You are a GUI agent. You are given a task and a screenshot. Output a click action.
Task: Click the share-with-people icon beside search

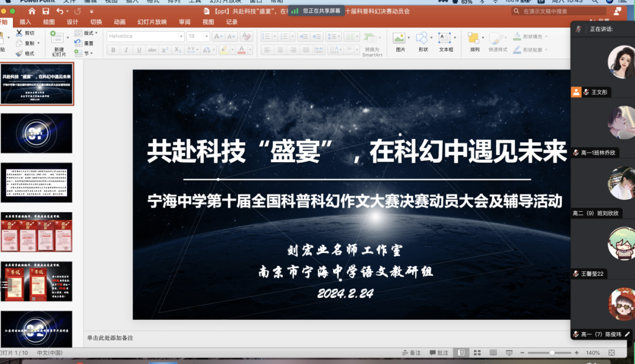coord(617,11)
